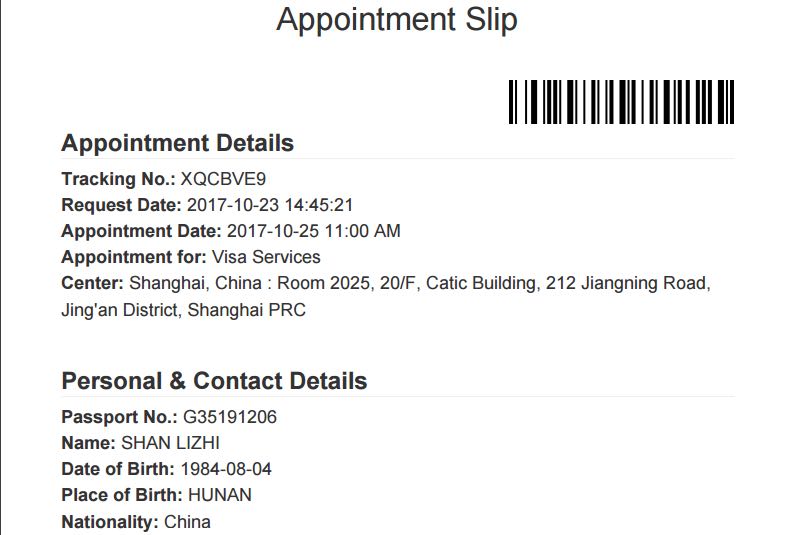Image resolution: width=794 pixels, height=535 pixels.
Task: Click the Appointment for label
Action: (x=134, y=257)
